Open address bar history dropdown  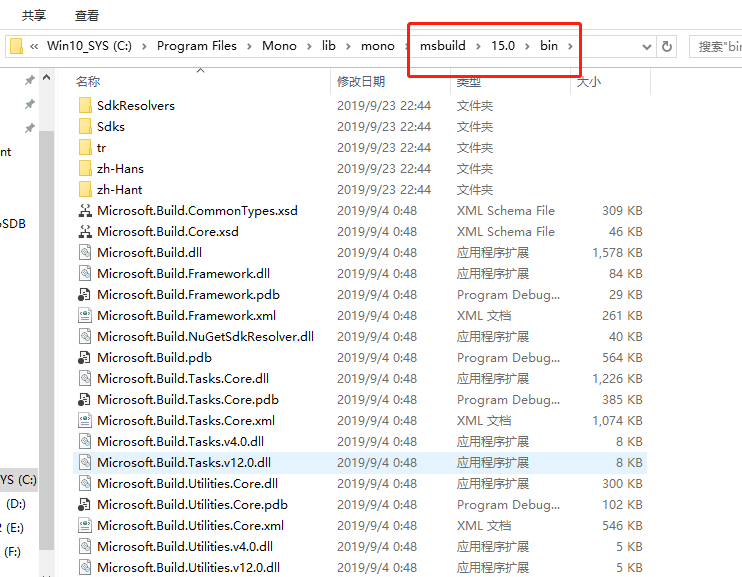(x=646, y=46)
